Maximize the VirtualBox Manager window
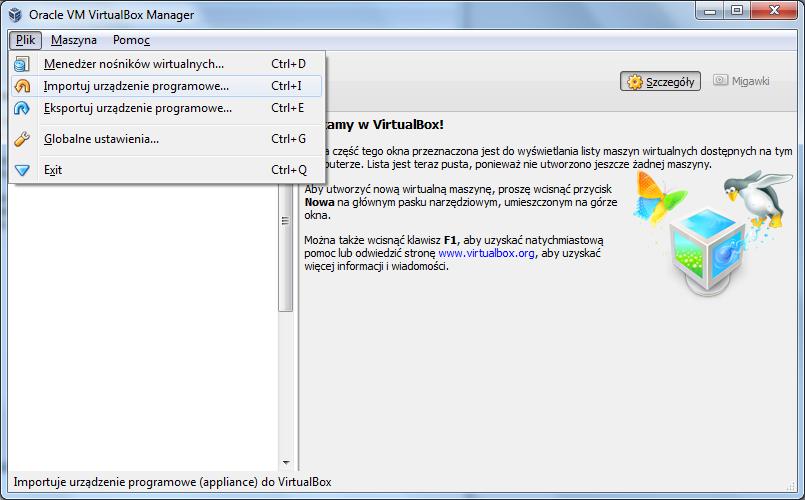805x500 pixels. coord(737,11)
